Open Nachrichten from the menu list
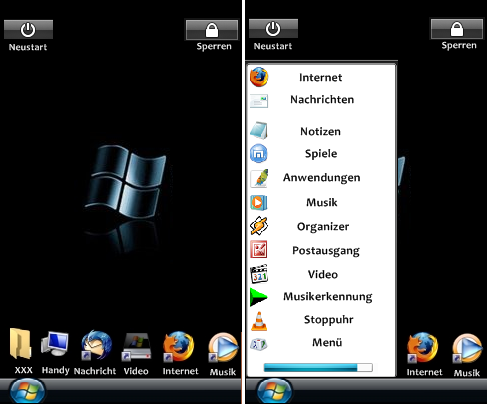 (321, 100)
